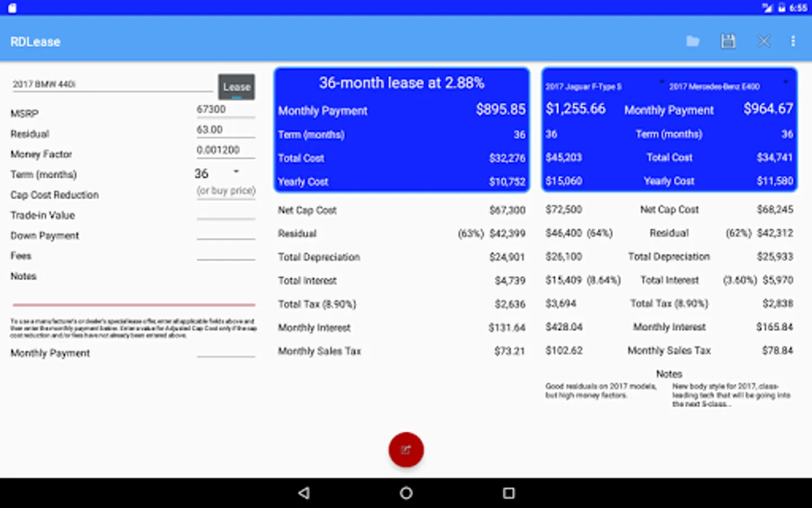This screenshot has height=508, width=812.
Task: Focus the Down Payment input field
Action: click(226, 233)
